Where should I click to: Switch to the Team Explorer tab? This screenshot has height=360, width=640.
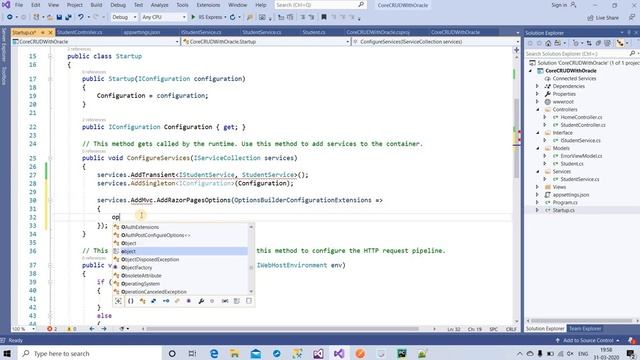[x=585, y=329]
